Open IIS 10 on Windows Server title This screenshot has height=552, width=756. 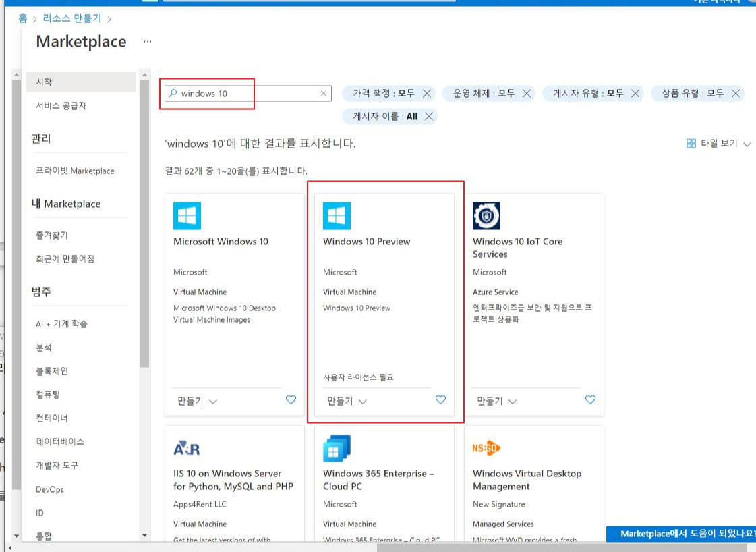point(233,480)
